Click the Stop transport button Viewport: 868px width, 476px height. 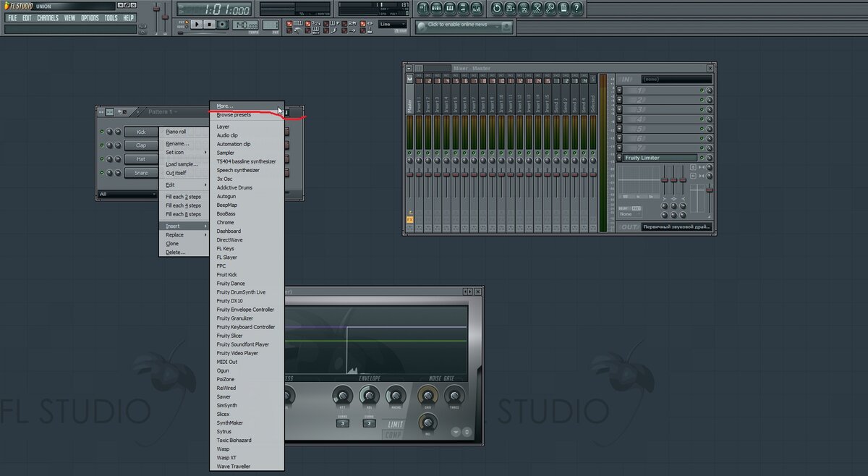click(x=209, y=25)
